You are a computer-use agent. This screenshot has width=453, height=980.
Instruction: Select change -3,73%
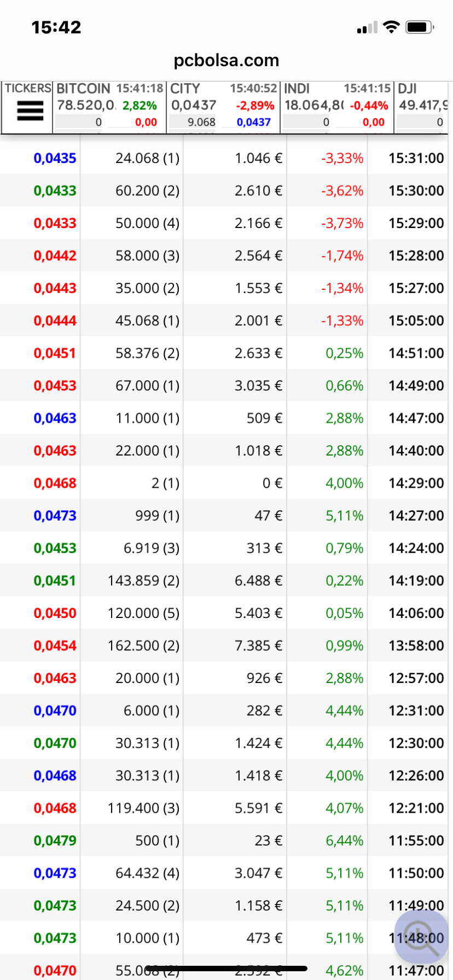click(342, 223)
